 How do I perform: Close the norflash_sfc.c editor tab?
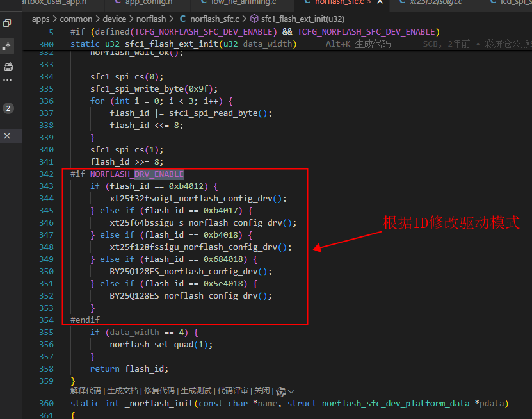tap(380, 2)
